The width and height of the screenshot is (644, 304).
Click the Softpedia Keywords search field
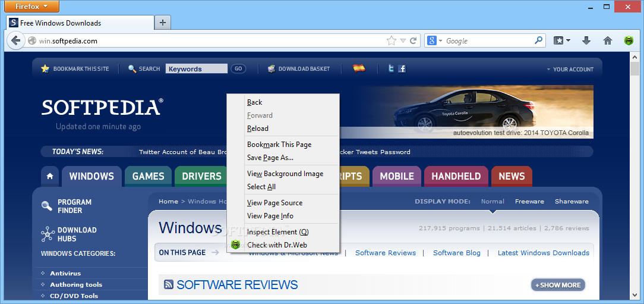click(x=196, y=68)
